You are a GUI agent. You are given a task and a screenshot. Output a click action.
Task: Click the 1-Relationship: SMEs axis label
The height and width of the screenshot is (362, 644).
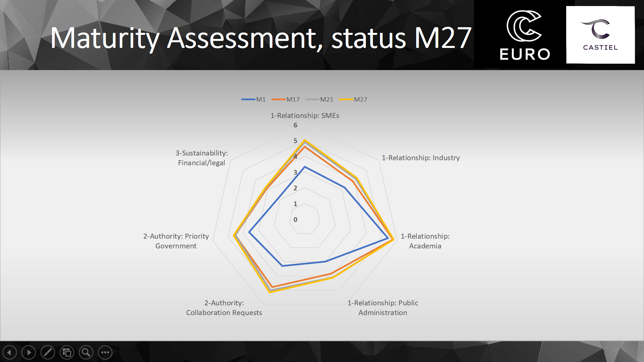point(305,116)
